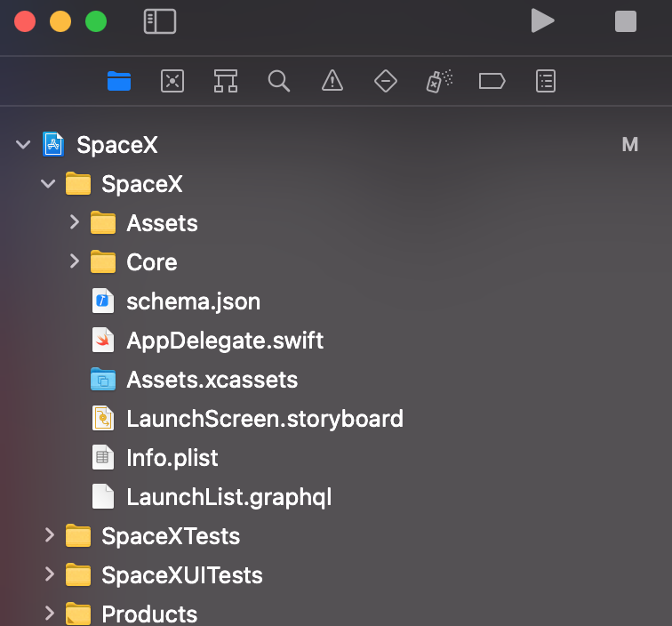Open the Symbol navigator

225,82
